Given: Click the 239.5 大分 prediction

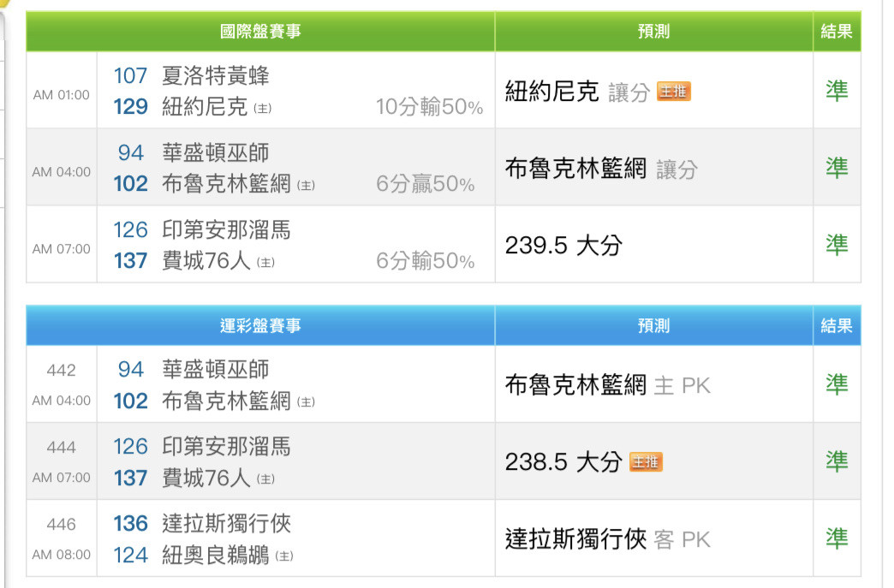Looking at the screenshot, I should pyautogui.click(x=563, y=246).
